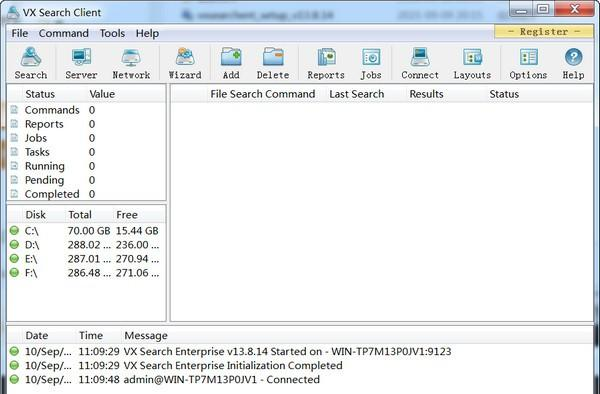Screen dimensions: 600x394
Task: Select the 'F:\' disk row label
Action: (31, 273)
